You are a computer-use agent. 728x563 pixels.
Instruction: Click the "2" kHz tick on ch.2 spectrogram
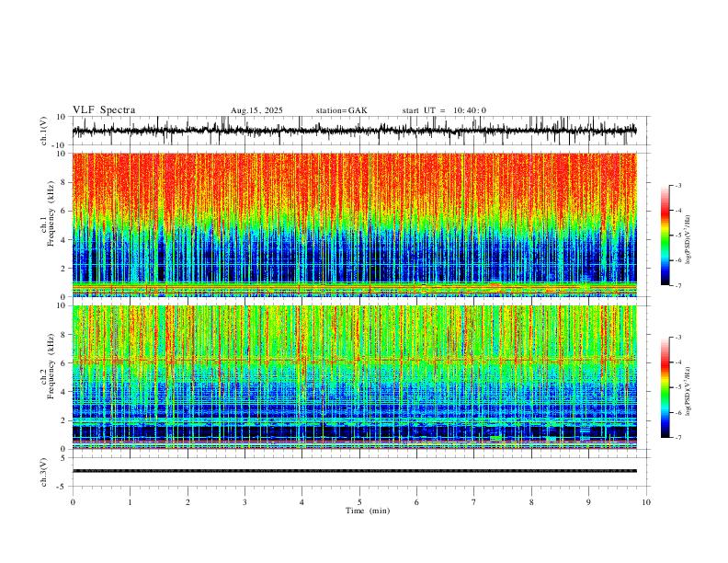point(65,420)
